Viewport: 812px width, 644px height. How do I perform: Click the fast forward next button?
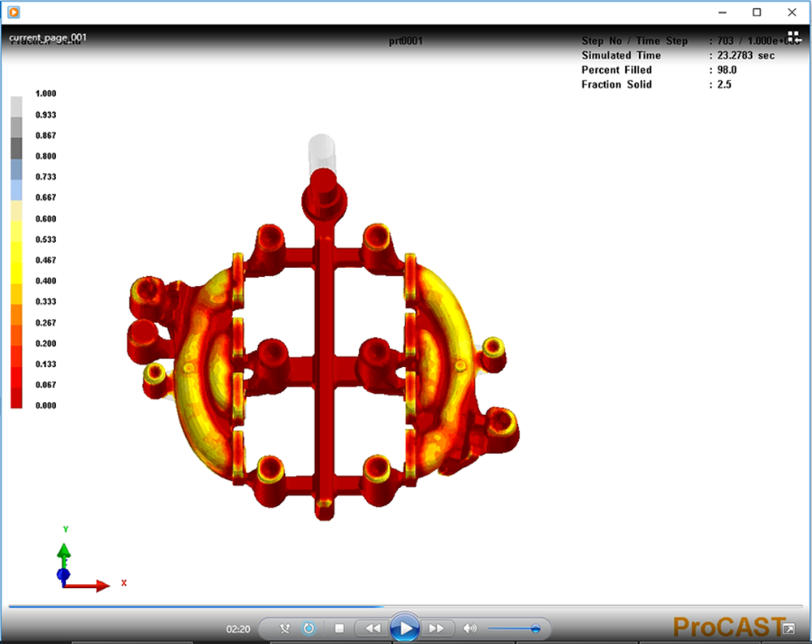(x=436, y=629)
